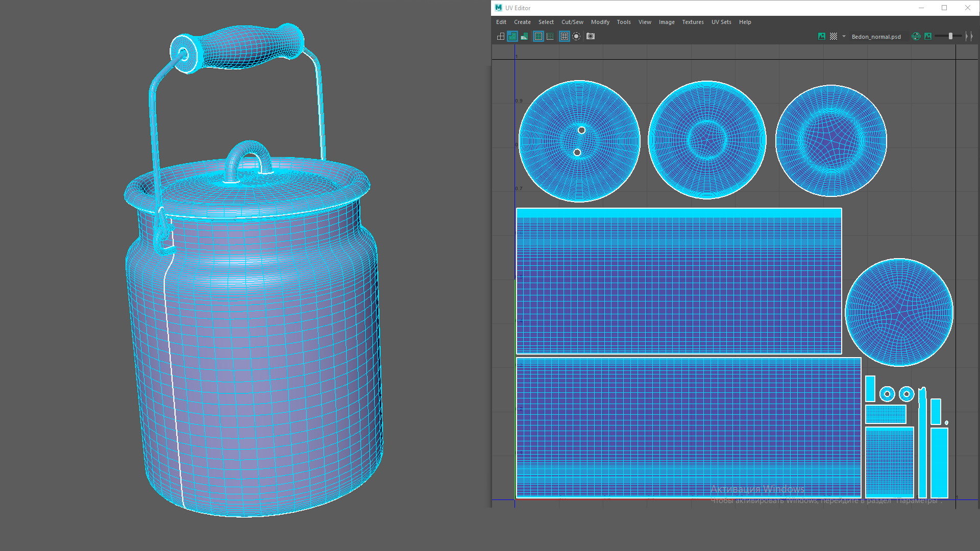Click the Bedon_normal.psd texture field
This screenshot has width=980, height=551.
[x=876, y=37]
